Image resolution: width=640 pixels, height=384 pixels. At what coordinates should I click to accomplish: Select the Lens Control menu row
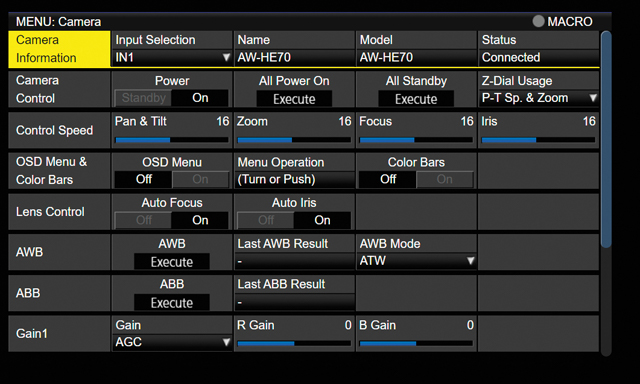pyautogui.click(x=59, y=212)
